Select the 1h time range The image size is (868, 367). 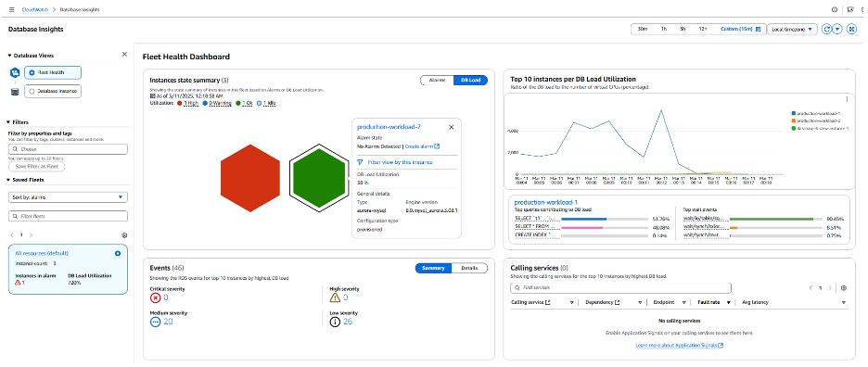(663, 30)
